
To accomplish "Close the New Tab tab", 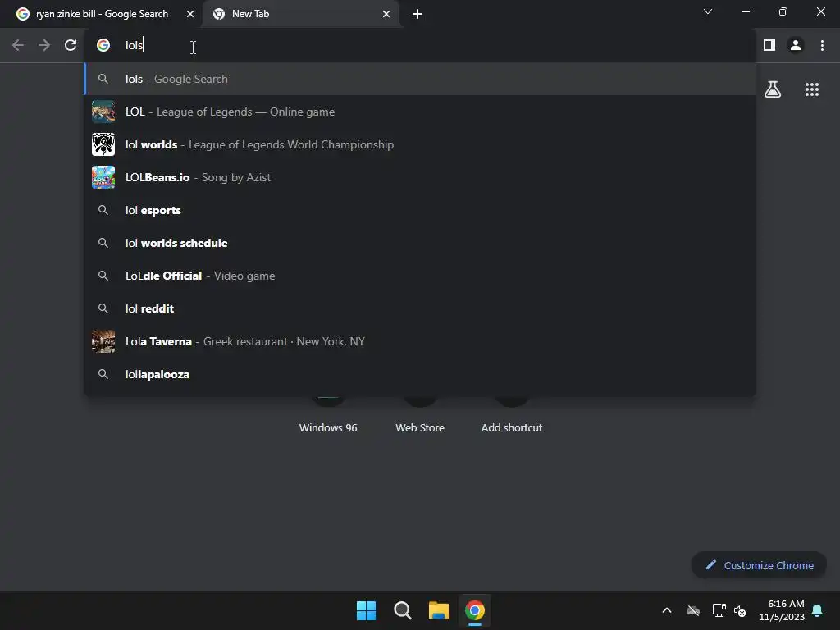I will [x=386, y=14].
